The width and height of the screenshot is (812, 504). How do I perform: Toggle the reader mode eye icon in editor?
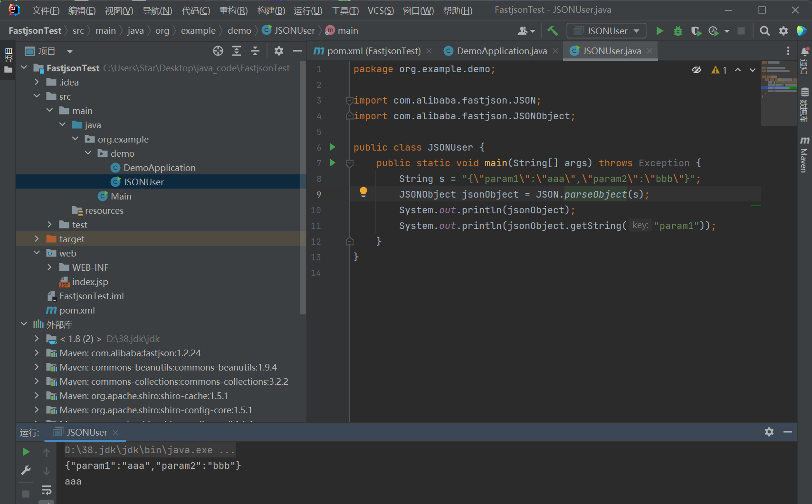pyautogui.click(x=697, y=70)
